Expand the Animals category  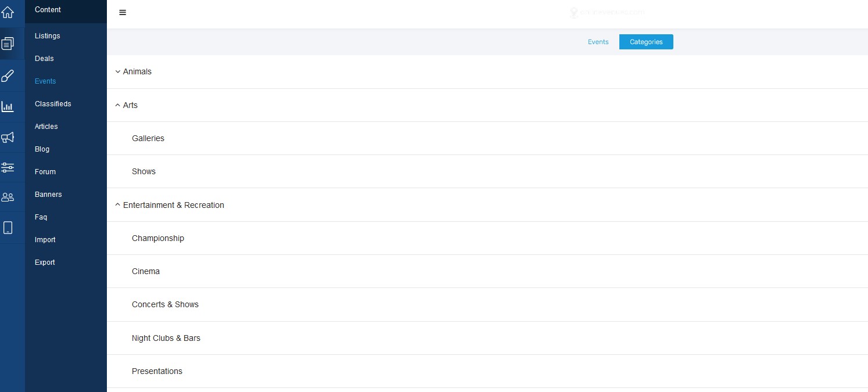pos(117,71)
